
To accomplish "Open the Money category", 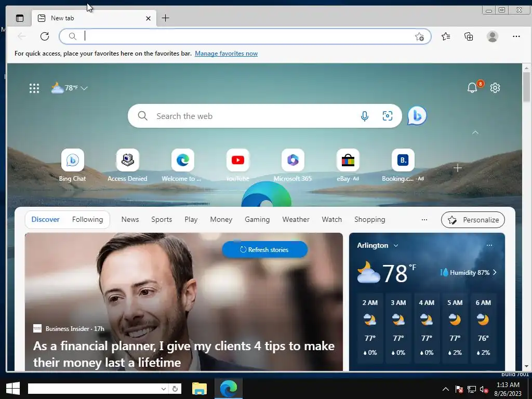I will (221, 220).
